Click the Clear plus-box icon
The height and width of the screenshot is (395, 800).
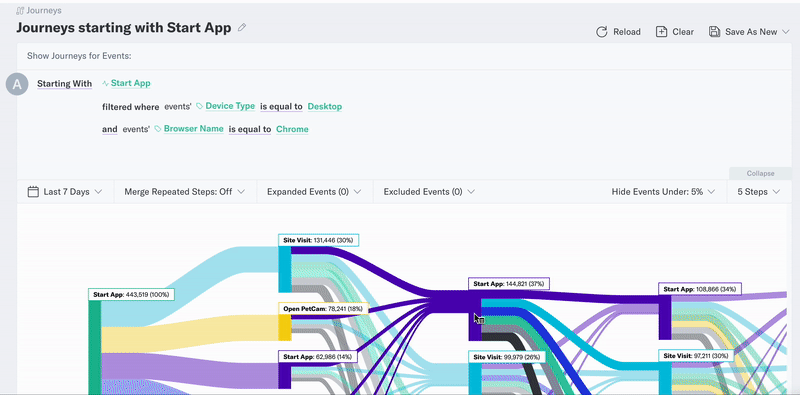[x=661, y=32]
